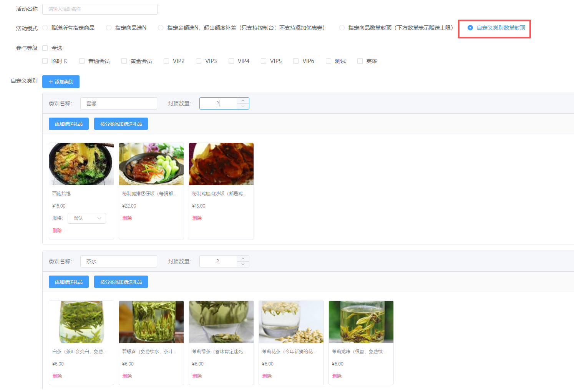Click the 茉莉龙珠 product name
The height and width of the screenshot is (392, 574).
pos(359,352)
